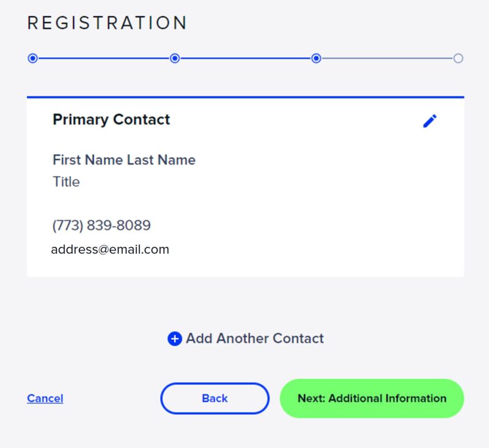Go back to the previous step
The height and width of the screenshot is (448, 489).
(x=215, y=398)
